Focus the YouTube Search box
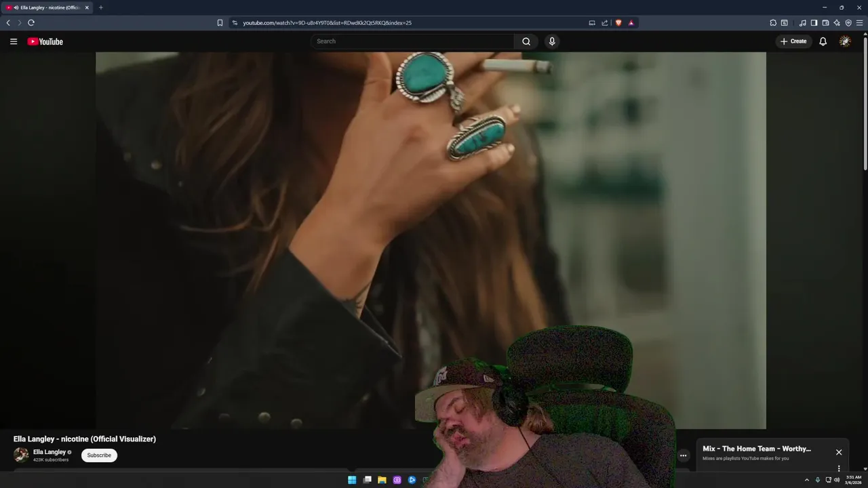The width and height of the screenshot is (868, 488). [x=414, y=41]
